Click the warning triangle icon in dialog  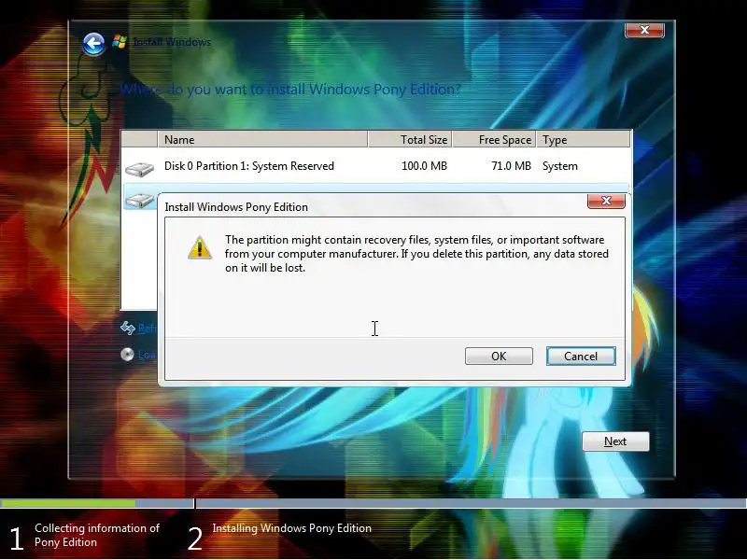(200, 247)
